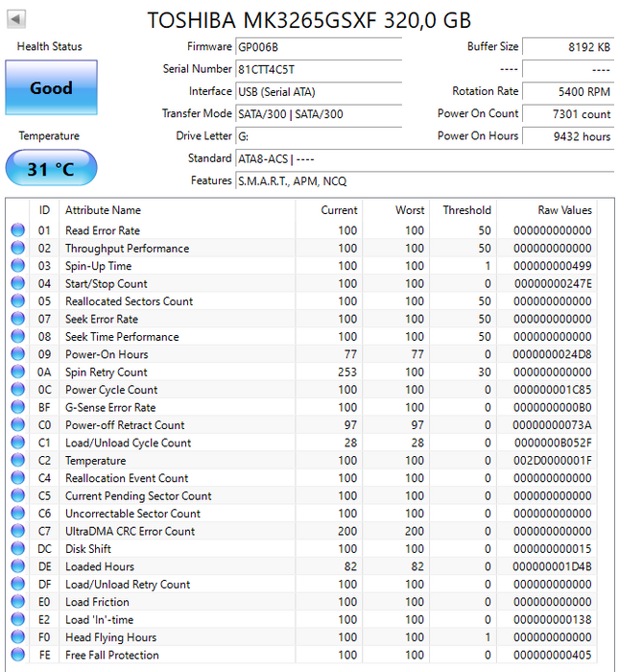Click status orb for Spin Retry Count

click(x=18, y=372)
